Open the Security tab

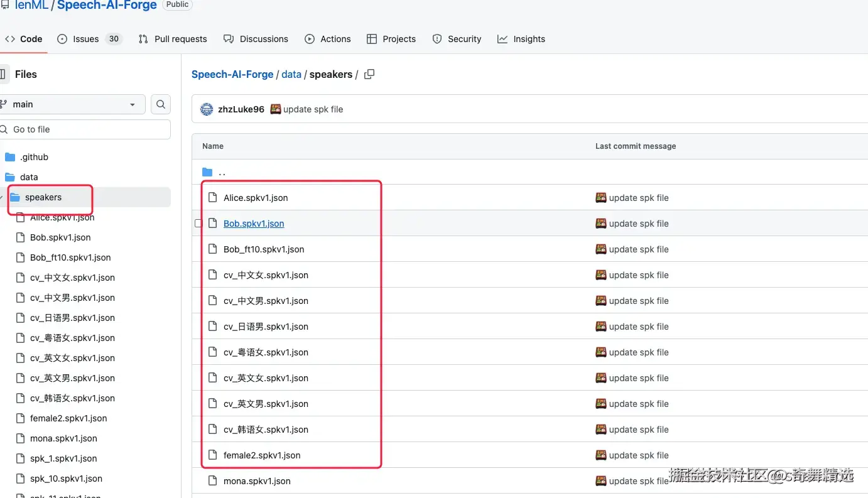pyautogui.click(x=457, y=39)
